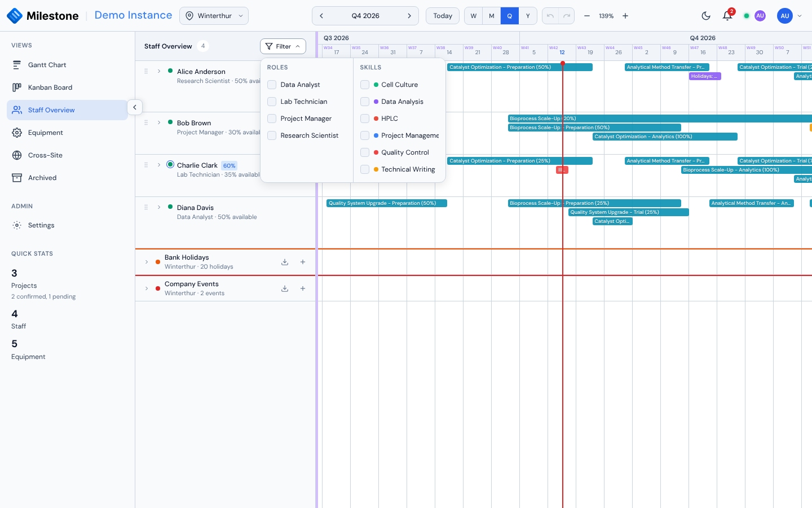Click the Today button
Screen dimensions: 812x508
coord(443,16)
